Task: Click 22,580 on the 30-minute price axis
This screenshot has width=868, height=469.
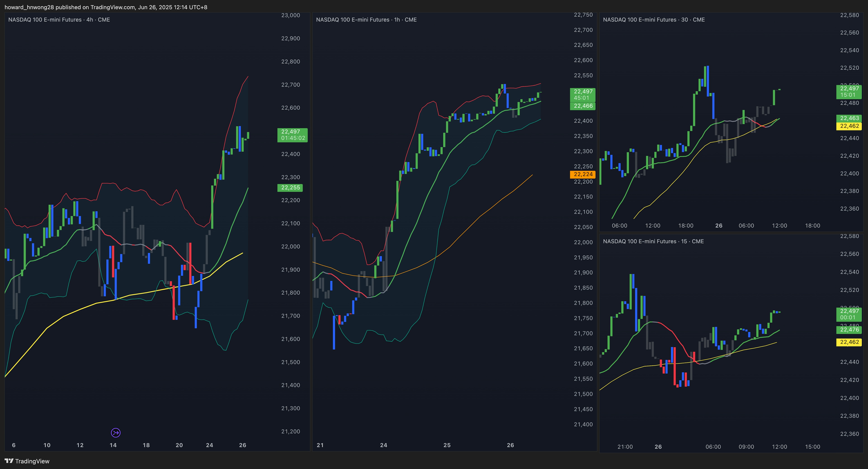Action: 849,15
